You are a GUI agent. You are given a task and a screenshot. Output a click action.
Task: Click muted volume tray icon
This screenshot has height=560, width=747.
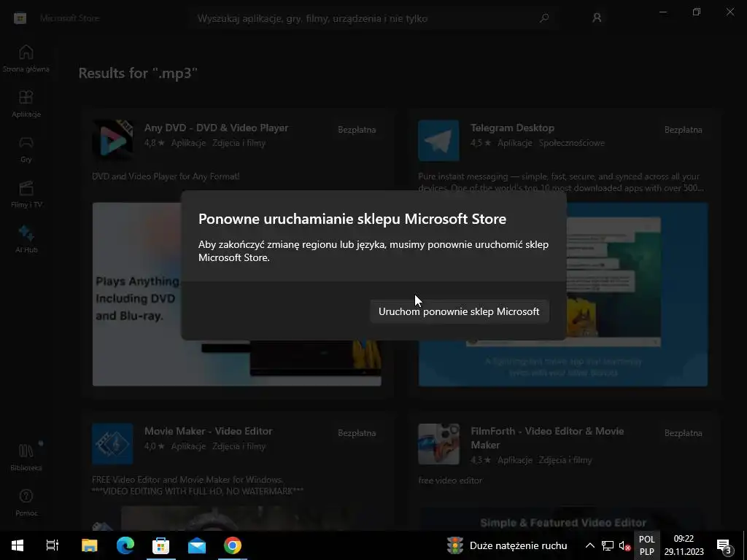624,545
